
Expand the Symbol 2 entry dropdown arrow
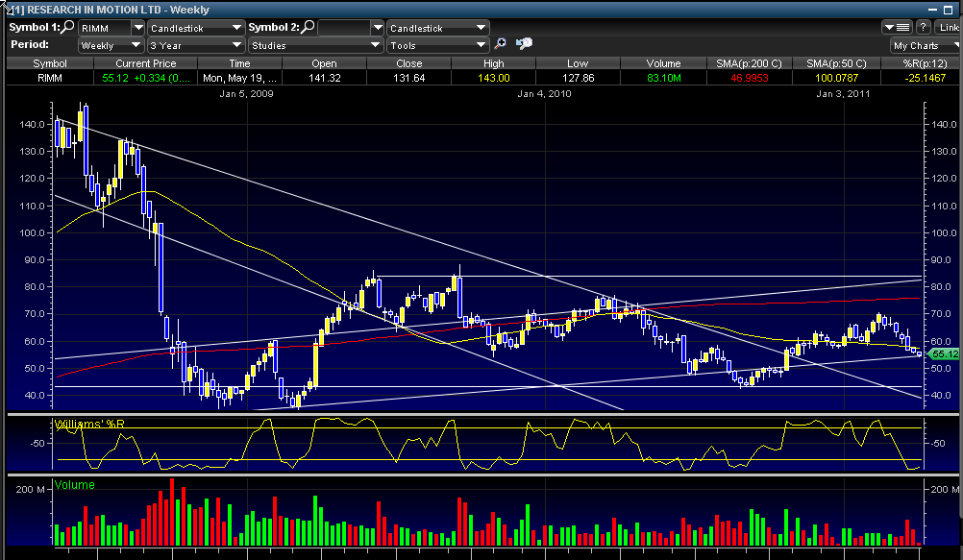pos(378,28)
